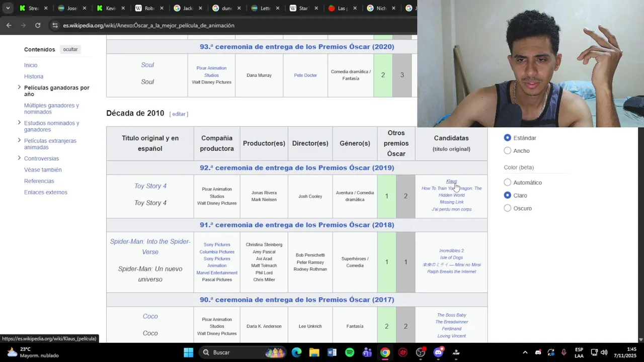This screenshot has height=362, width=644.
Task: Switch to the 'dun' Google tab
Action: (227, 8)
